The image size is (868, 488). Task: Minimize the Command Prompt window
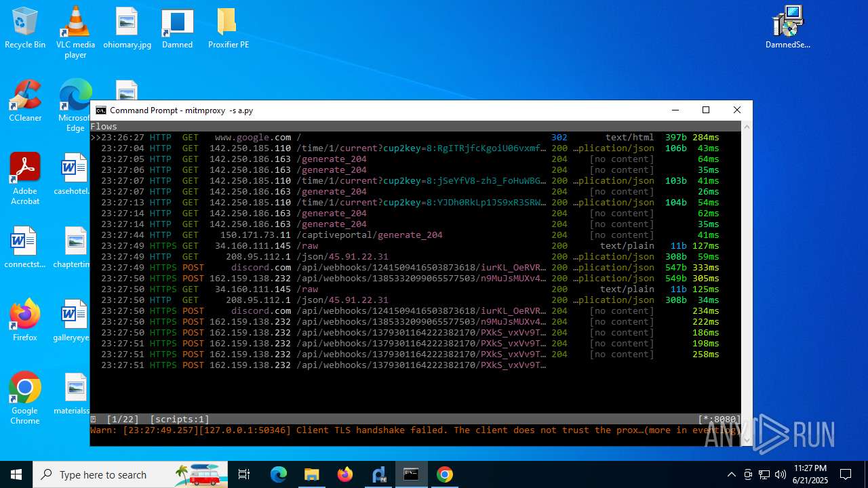click(675, 110)
